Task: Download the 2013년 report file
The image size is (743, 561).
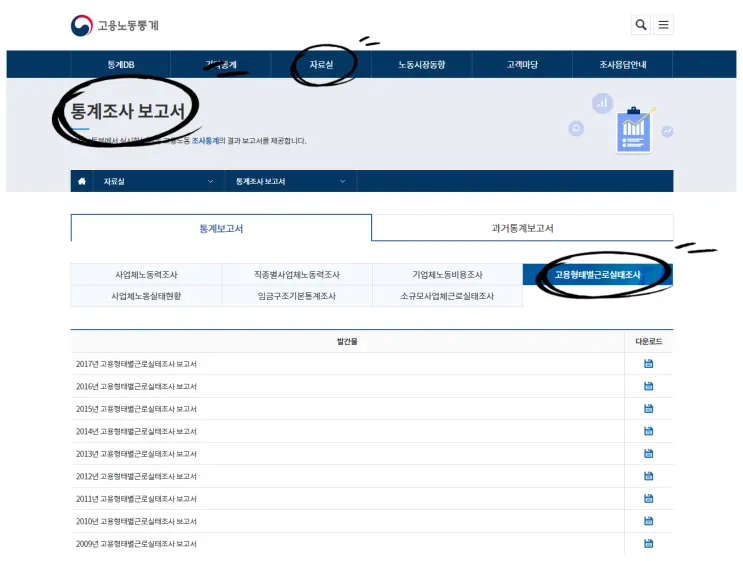Action: point(648,453)
